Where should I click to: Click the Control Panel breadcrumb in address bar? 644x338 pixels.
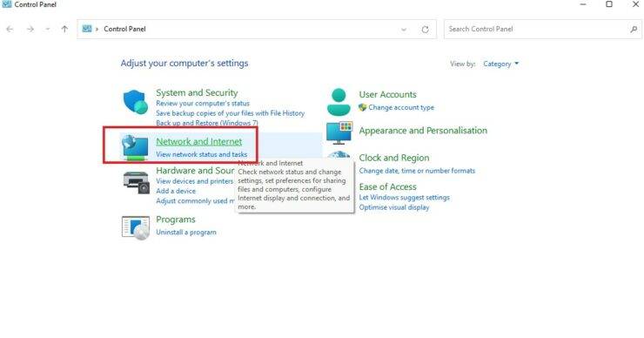point(124,29)
